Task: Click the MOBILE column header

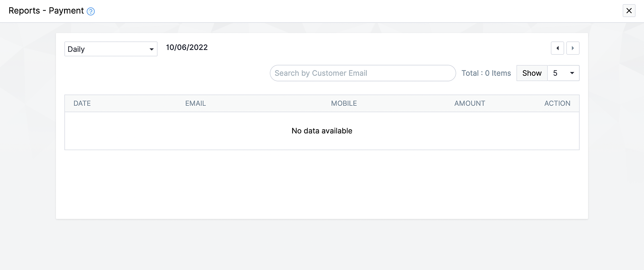Action: point(344,104)
